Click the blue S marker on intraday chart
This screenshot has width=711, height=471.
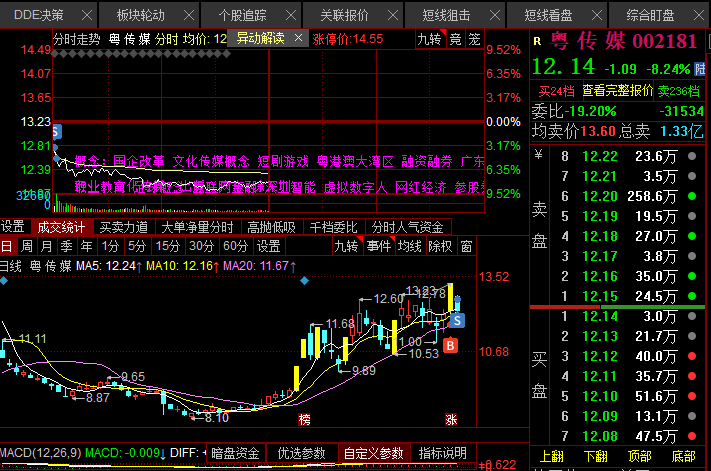(56, 132)
